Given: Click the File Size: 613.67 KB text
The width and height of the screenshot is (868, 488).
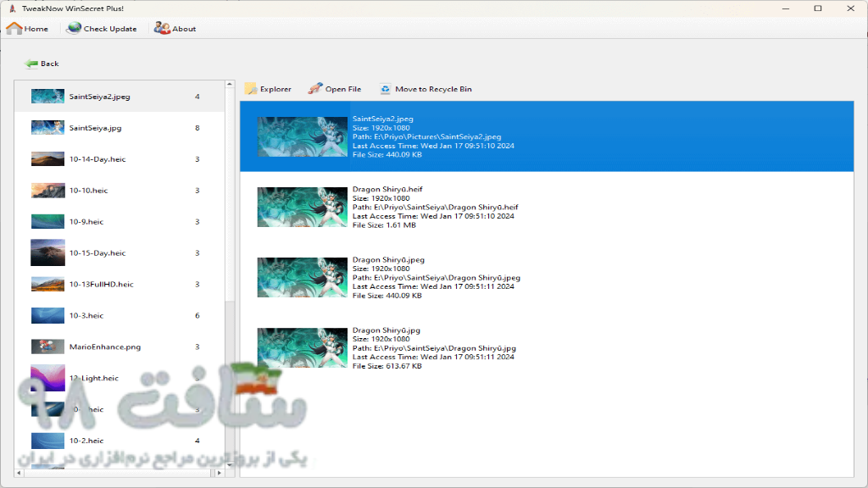Looking at the screenshot, I should click(387, 366).
